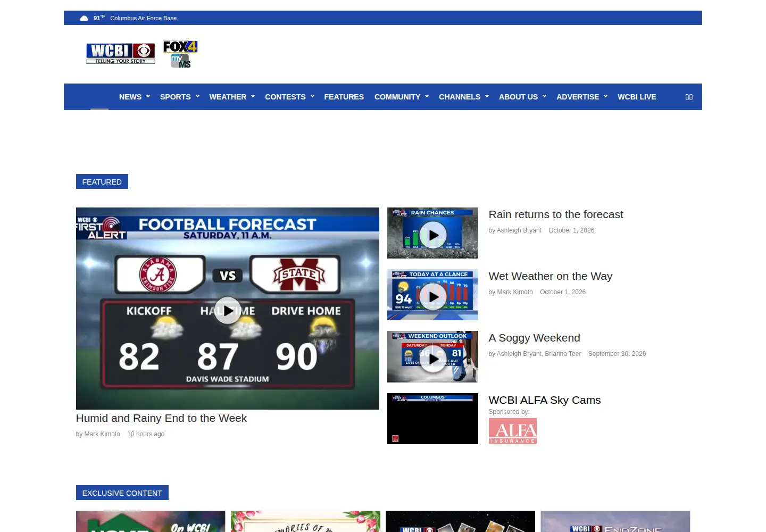Viewport: 766px width, 532px height.
Task: Open the grid menu icon in navbar
Action: pos(689,97)
